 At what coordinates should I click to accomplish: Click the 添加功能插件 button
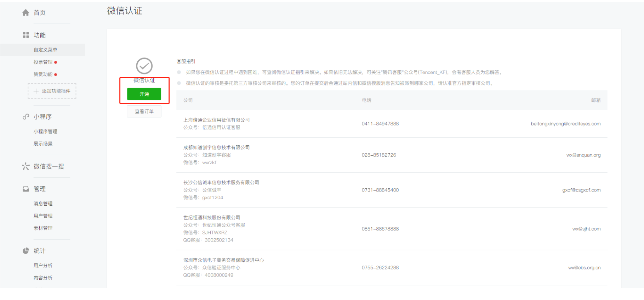point(52,91)
